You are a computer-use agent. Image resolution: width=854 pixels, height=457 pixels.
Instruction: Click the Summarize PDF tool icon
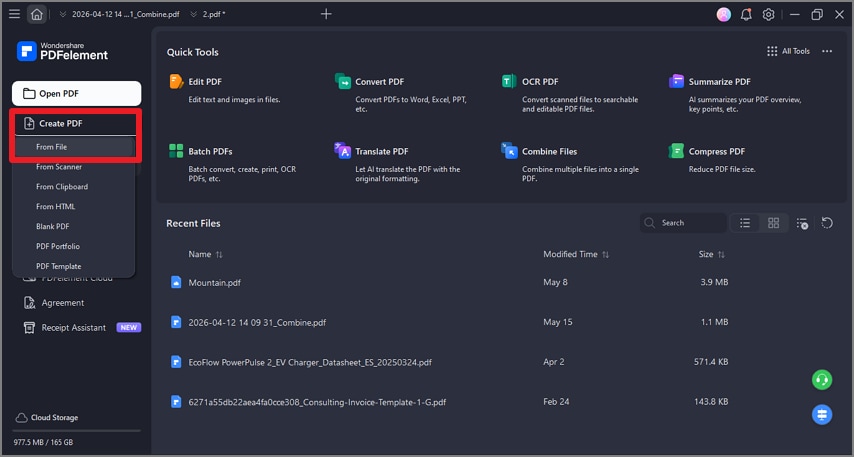pyautogui.click(x=676, y=82)
